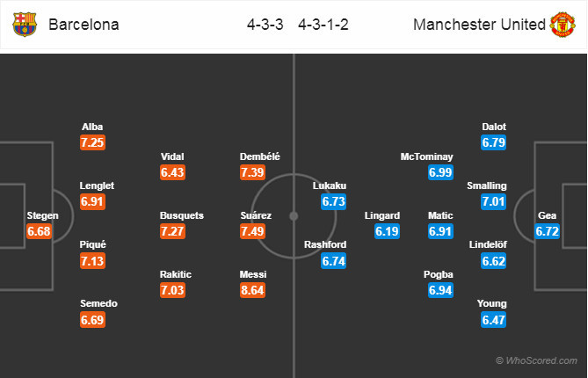Click Suárez's 7.49 rating badge
Image resolution: width=588 pixels, height=378 pixels.
click(253, 231)
